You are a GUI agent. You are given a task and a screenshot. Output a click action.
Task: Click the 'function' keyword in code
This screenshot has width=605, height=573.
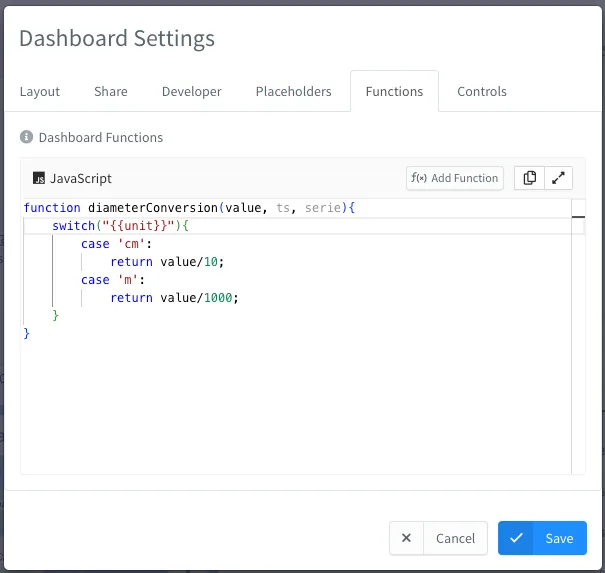click(52, 208)
